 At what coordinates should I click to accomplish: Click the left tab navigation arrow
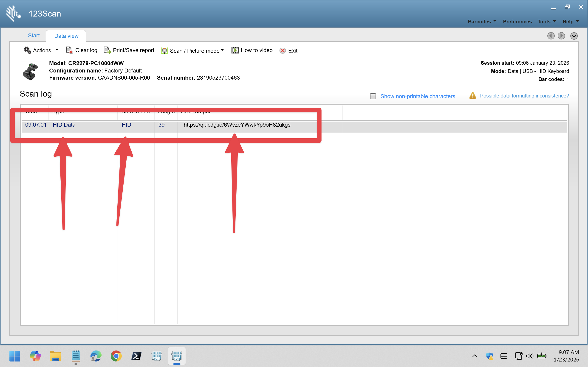(x=551, y=36)
